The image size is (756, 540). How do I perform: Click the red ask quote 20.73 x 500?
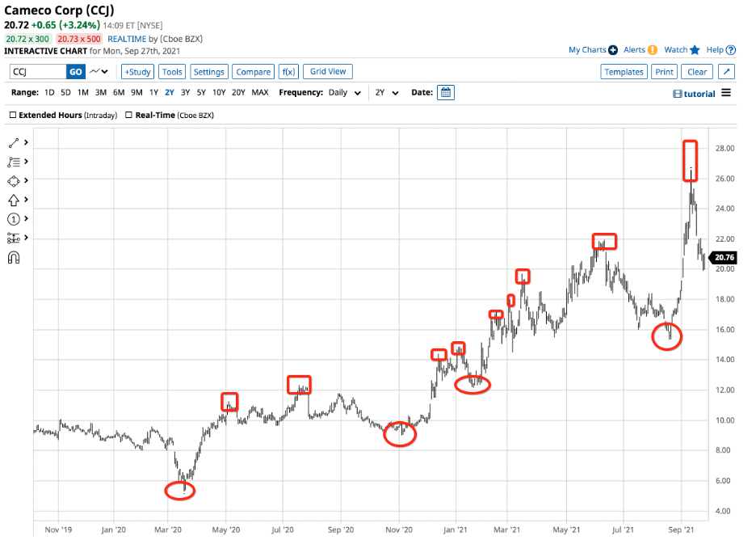tap(79, 39)
